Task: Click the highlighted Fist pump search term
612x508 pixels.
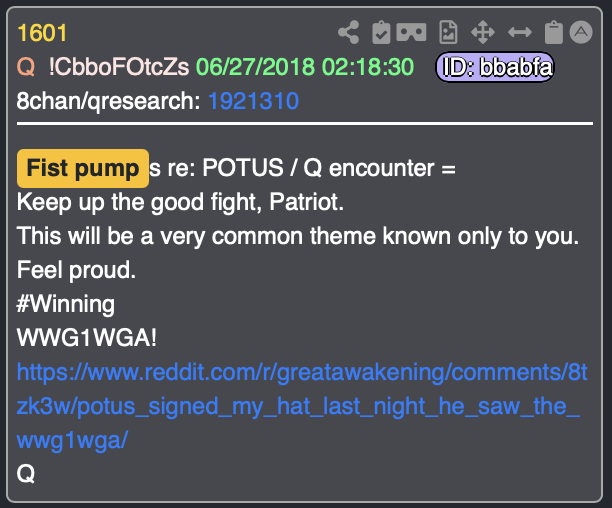Action: 83,169
